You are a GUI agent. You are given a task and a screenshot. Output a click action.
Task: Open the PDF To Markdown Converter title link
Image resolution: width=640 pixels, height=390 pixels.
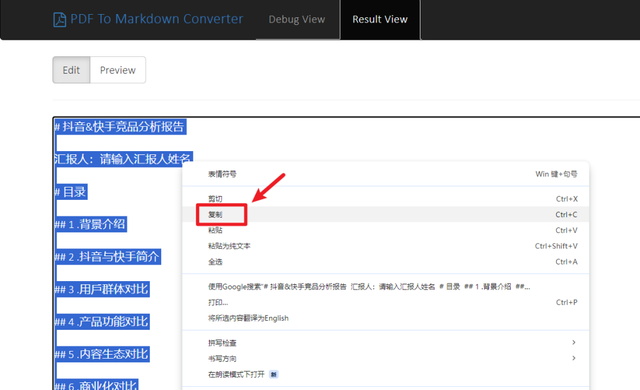(x=156, y=19)
